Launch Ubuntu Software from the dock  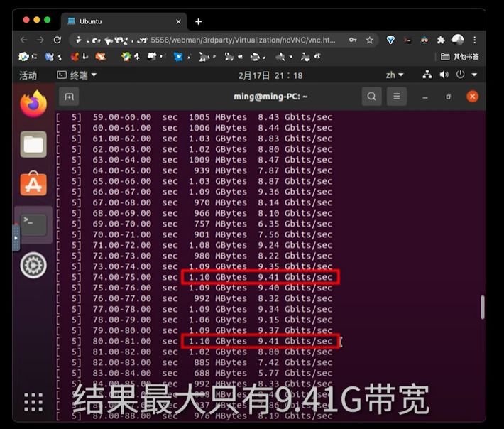click(33, 184)
